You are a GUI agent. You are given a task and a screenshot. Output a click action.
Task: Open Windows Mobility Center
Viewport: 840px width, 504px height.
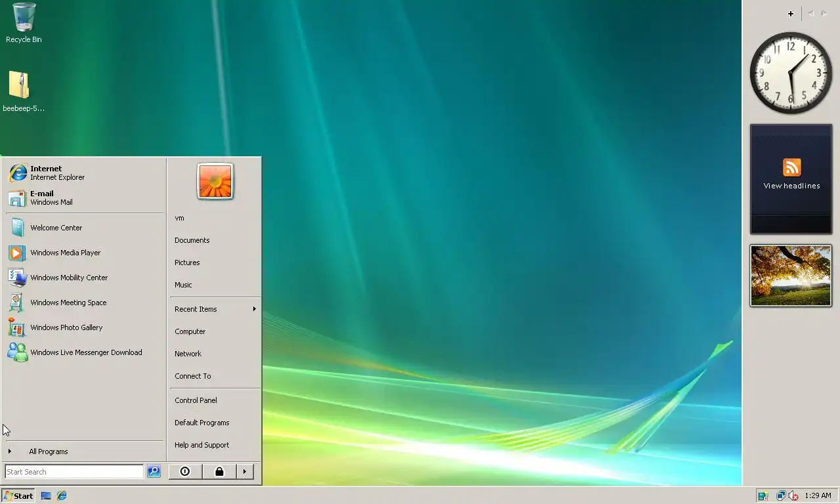pyautogui.click(x=84, y=278)
